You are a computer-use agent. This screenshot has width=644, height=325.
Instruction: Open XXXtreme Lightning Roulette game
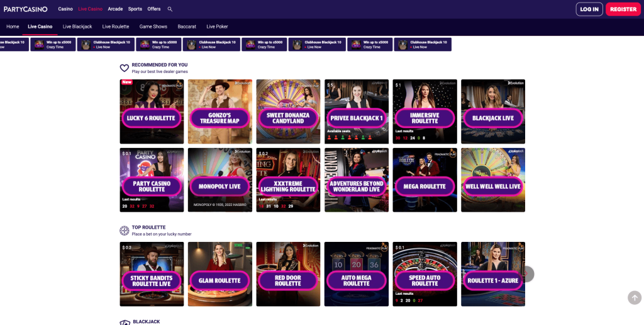[288, 180]
